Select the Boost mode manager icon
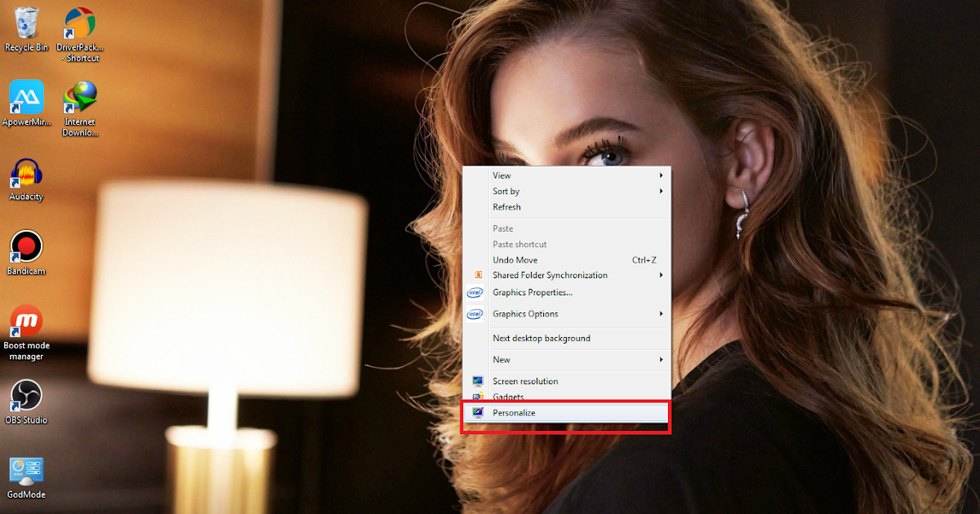The image size is (980, 514). (x=26, y=333)
